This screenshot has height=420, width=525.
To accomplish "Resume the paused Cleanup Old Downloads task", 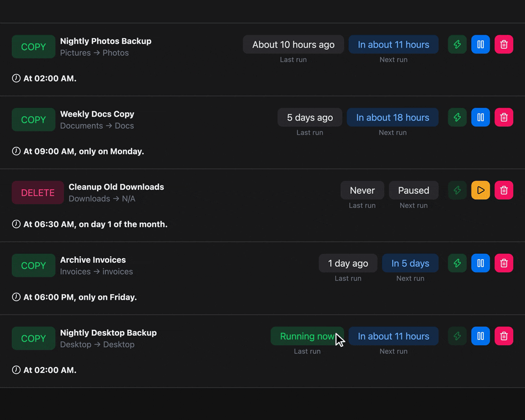I will [x=480, y=190].
